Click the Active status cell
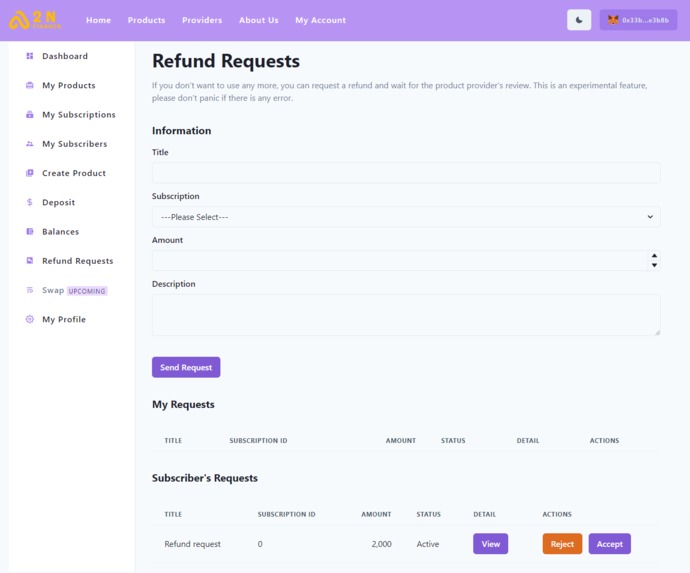Image resolution: width=690 pixels, height=573 pixels. pos(428,544)
